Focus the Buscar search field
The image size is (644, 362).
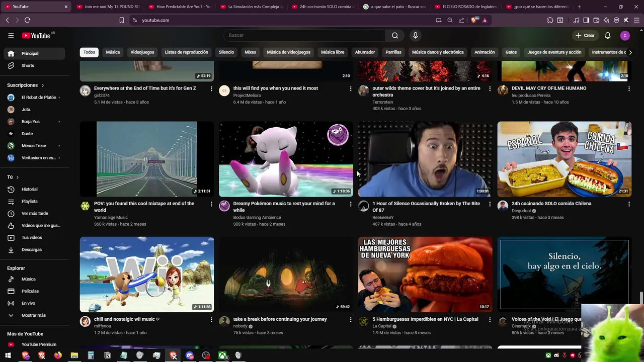point(304,35)
